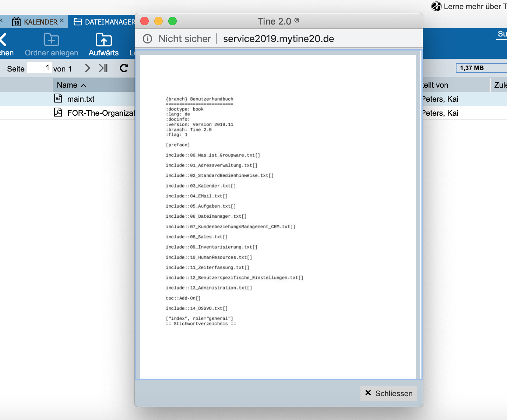Image resolution: width=507 pixels, height=420 pixels.
Task: Click 'Peters, Kai' in the FOR-The-Organizat row
Action: coord(440,113)
